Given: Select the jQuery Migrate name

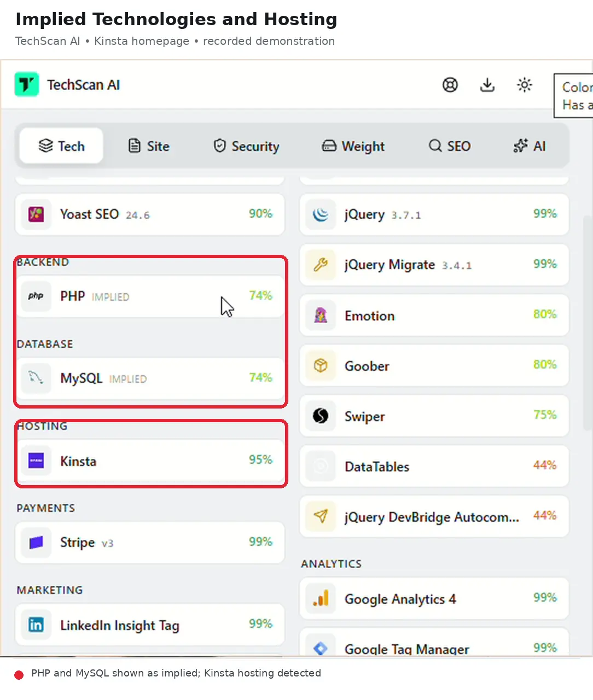Looking at the screenshot, I should (389, 265).
